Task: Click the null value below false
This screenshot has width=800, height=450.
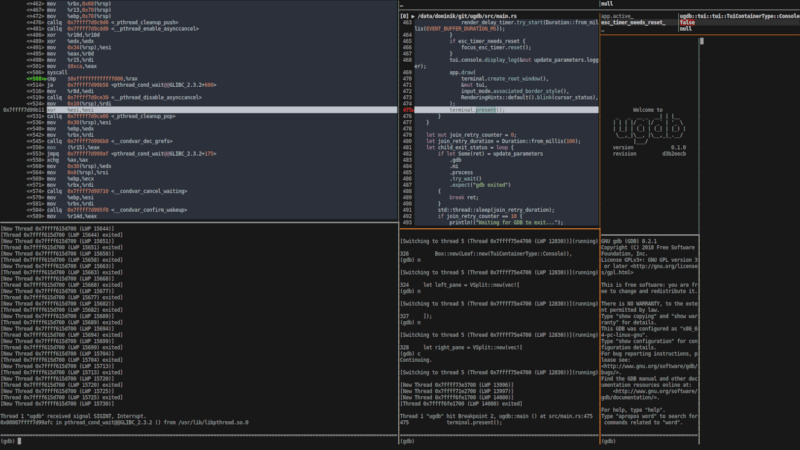Action: (686, 29)
